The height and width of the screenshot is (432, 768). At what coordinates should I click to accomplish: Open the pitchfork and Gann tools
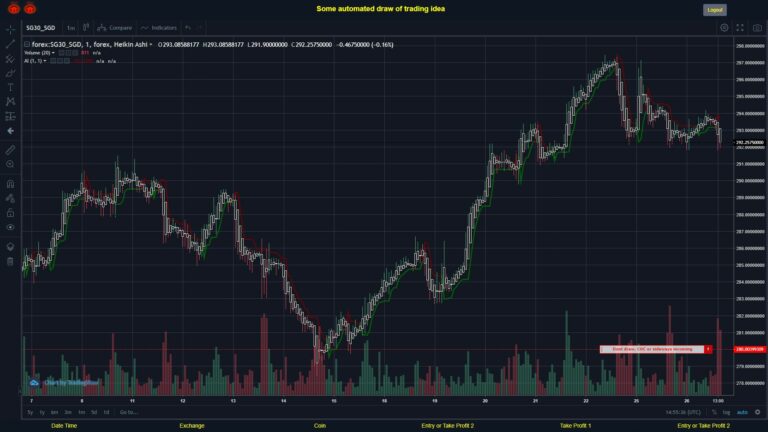click(10, 59)
